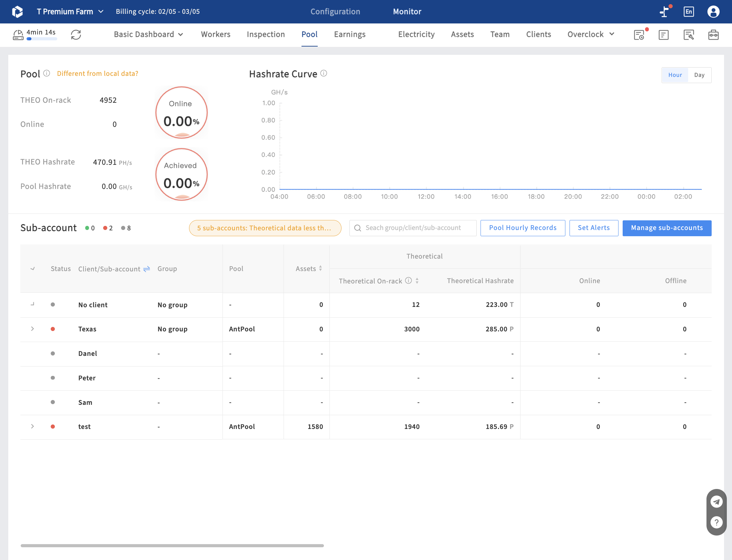Go to Workers tab
The image size is (732, 560).
click(x=216, y=34)
